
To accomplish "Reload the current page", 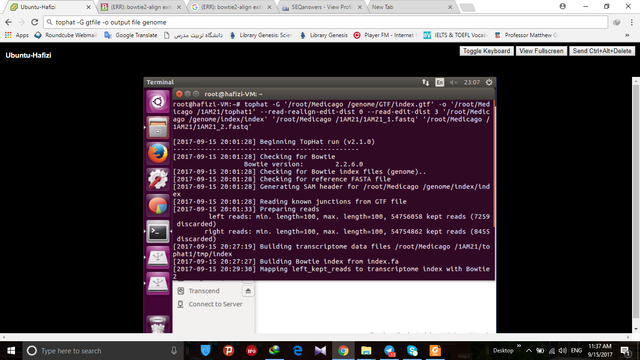I will point(35,22).
